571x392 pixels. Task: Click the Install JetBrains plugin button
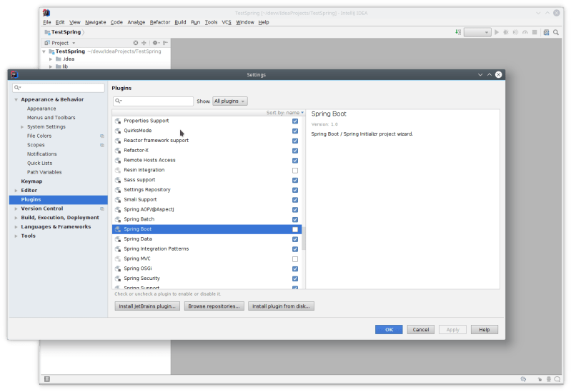pos(147,306)
